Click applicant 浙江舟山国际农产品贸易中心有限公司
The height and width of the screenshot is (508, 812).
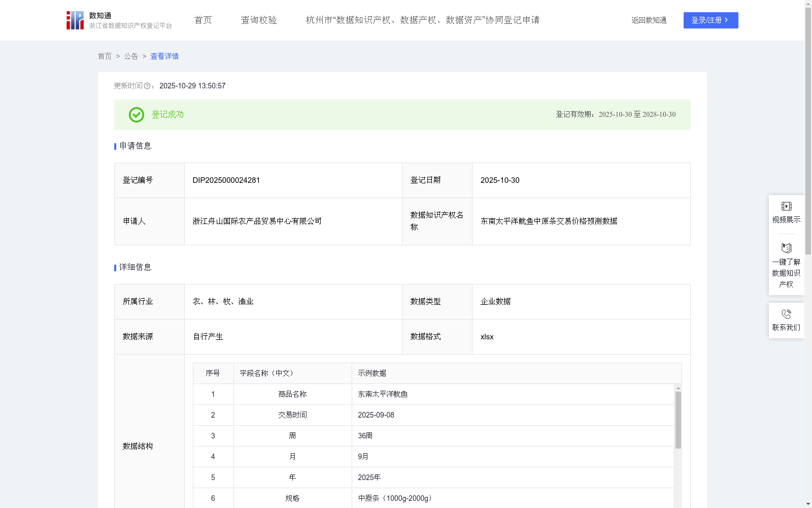coord(257,221)
